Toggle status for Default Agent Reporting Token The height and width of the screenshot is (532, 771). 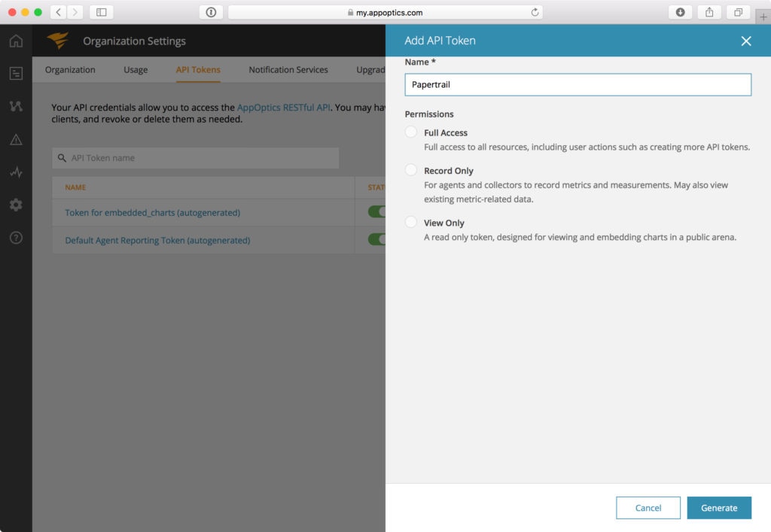pyautogui.click(x=376, y=239)
